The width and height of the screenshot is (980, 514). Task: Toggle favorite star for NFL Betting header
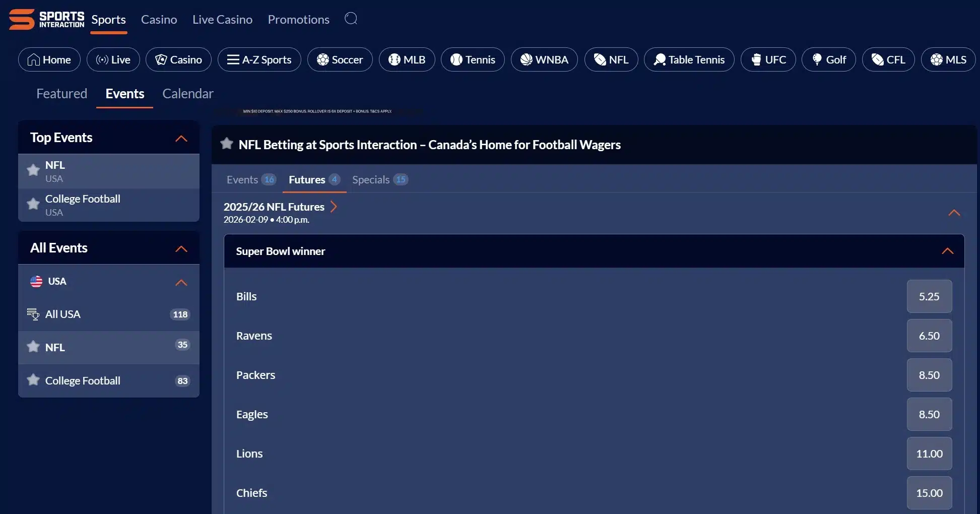point(227,144)
